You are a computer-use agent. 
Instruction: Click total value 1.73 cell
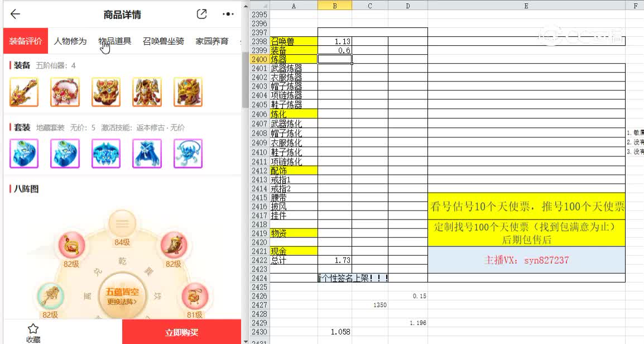(x=335, y=260)
